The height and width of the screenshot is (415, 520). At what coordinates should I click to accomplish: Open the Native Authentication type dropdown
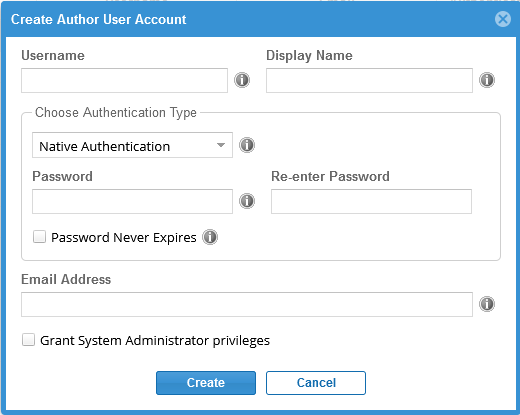click(132, 145)
